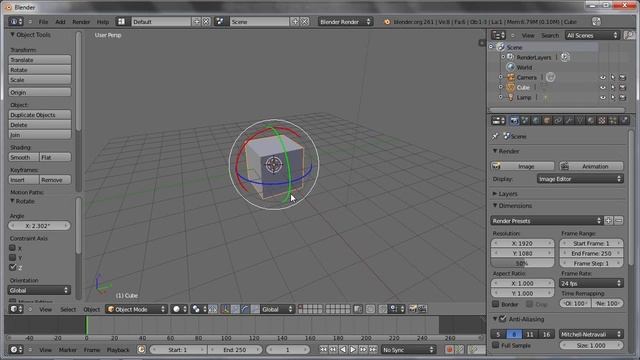Screen dimensions: 640x360
Task: Open the Particles properties tab icon
Action: point(613,120)
